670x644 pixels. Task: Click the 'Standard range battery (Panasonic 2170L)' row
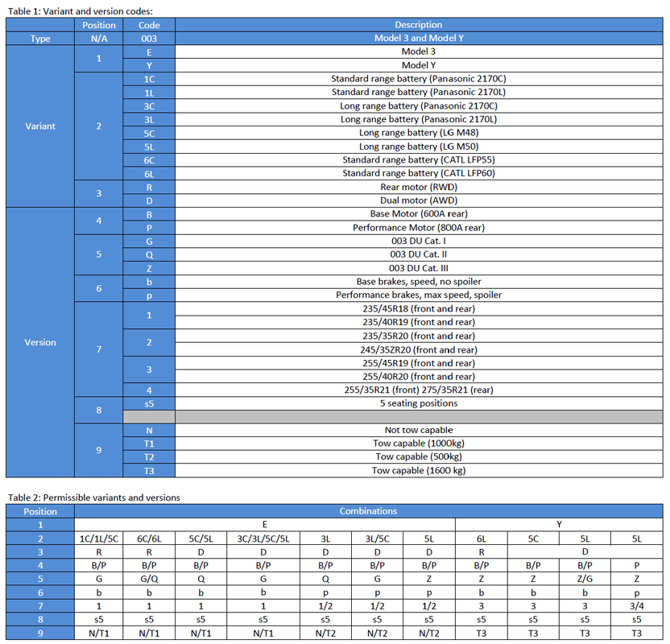point(419,92)
